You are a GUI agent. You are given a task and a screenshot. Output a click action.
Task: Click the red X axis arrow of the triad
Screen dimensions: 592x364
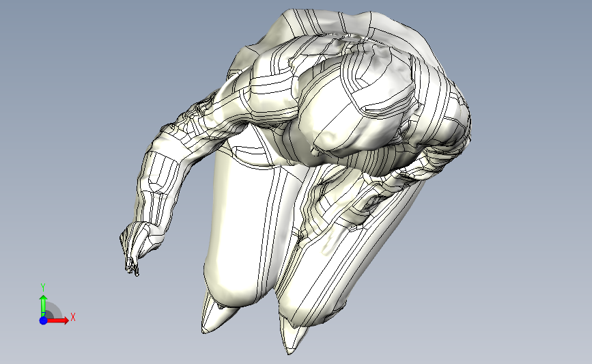tap(57, 320)
